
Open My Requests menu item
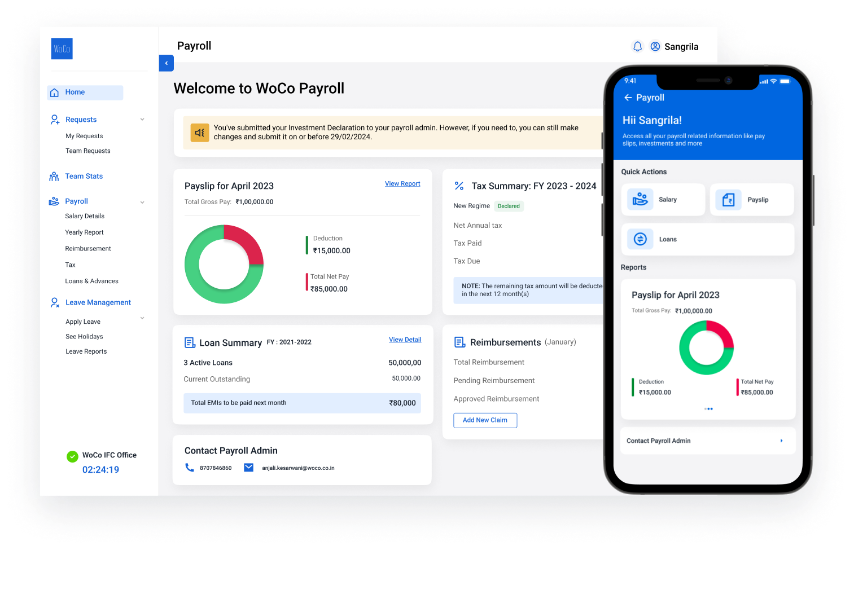pyautogui.click(x=84, y=136)
